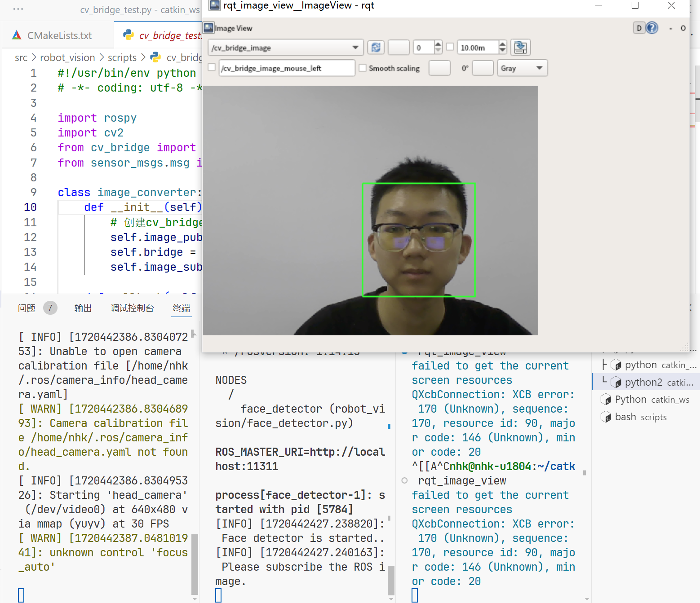Click '#!/usr/bin/env python' code line
Viewport: 700px width, 603px height.
(x=127, y=73)
